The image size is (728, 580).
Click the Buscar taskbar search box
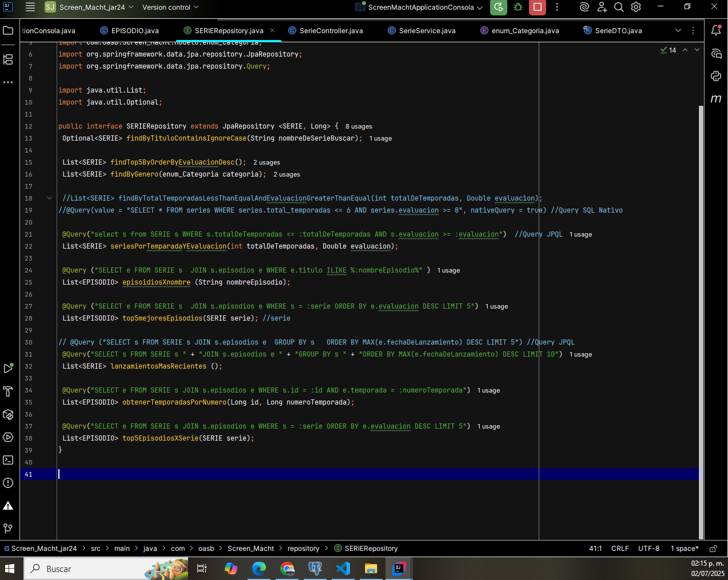(x=106, y=569)
